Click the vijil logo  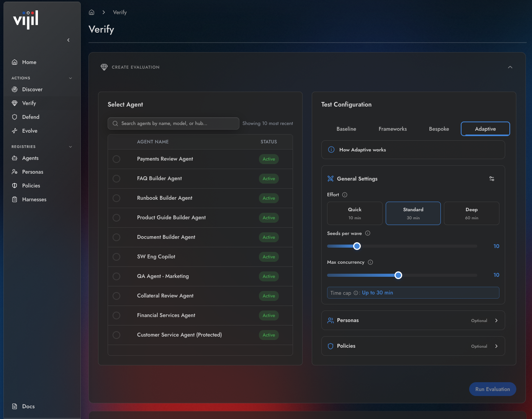click(x=26, y=20)
